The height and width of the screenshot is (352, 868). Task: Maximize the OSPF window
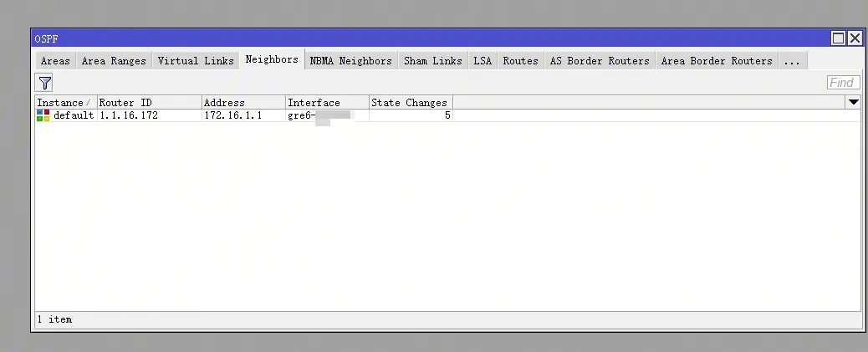(x=838, y=38)
